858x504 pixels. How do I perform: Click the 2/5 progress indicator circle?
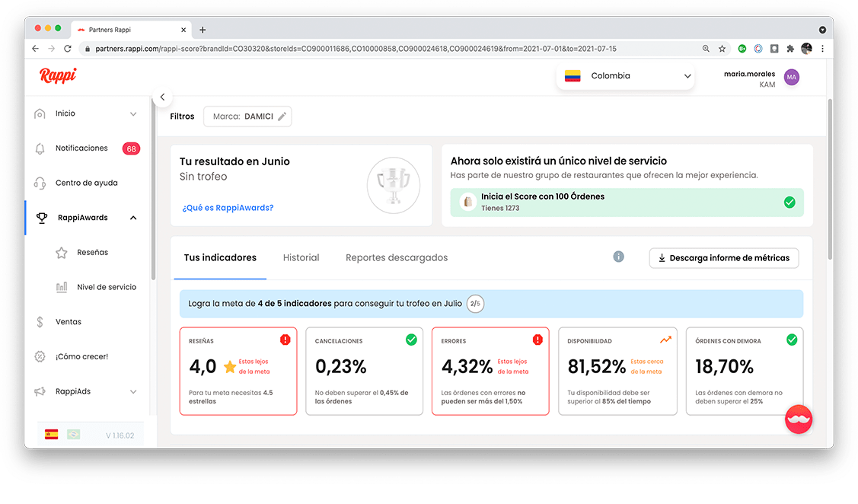(475, 304)
